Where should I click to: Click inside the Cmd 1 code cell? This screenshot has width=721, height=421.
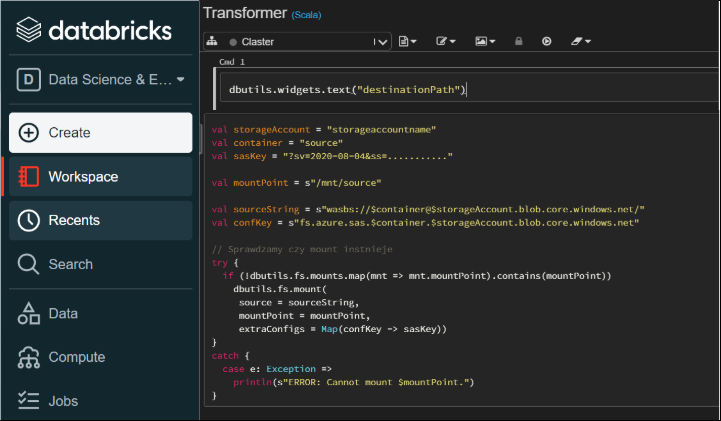[469, 89]
